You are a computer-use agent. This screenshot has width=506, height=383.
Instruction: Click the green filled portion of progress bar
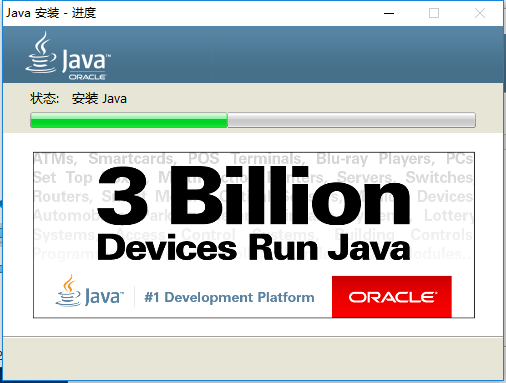coord(129,120)
